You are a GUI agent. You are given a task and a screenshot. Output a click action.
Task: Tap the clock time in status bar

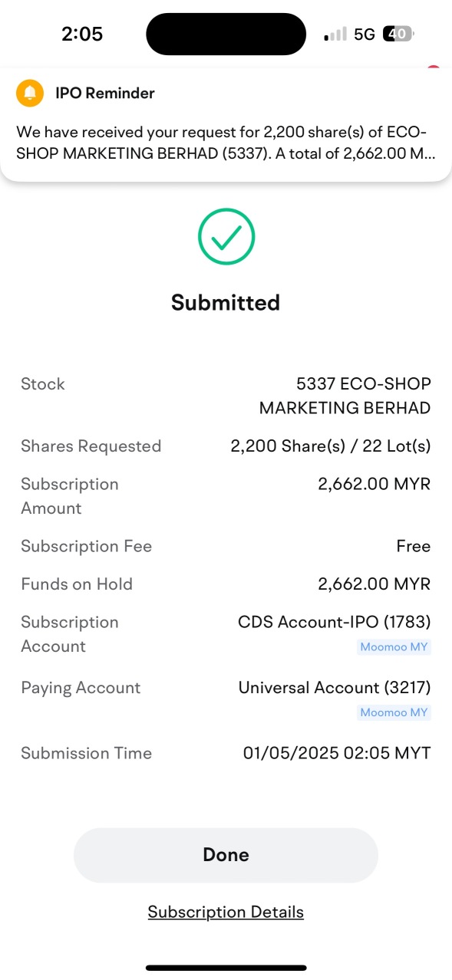coord(82,35)
